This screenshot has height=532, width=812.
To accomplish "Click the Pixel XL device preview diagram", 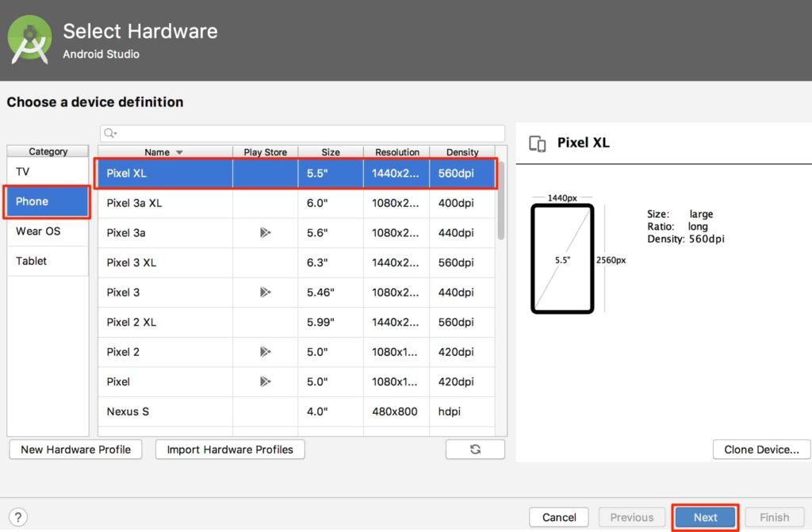I will click(562, 259).
